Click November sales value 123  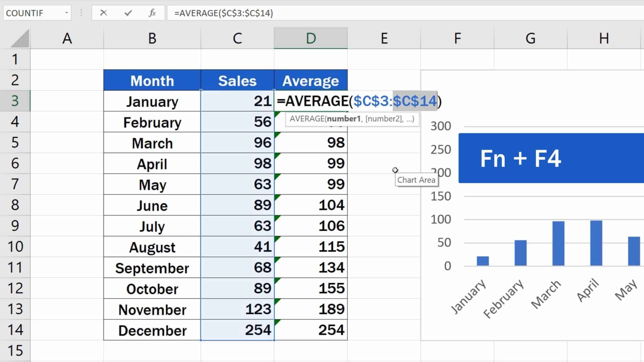click(237, 309)
